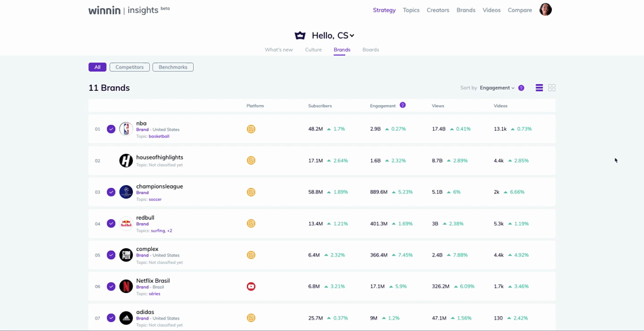The width and height of the screenshot is (644, 331).
Task: Open the Sort by Engagement dropdown
Action: [x=497, y=88]
